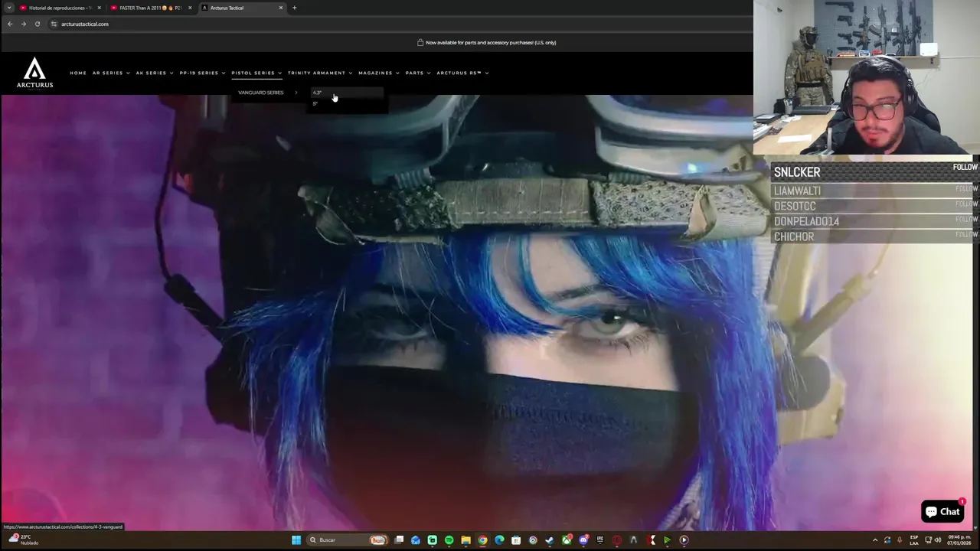Image resolution: width=980 pixels, height=551 pixels.
Task: Open Xbox app from the taskbar
Action: tap(567, 540)
